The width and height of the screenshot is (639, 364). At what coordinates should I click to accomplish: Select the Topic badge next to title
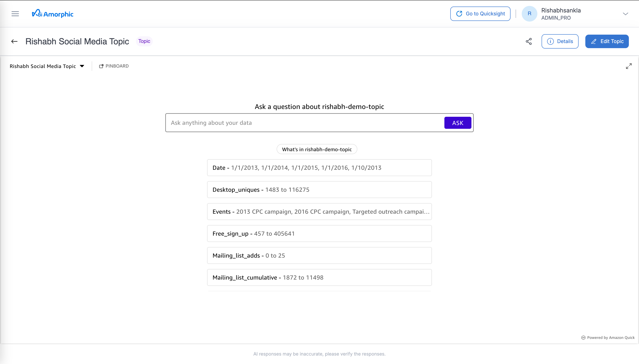tap(144, 41)
